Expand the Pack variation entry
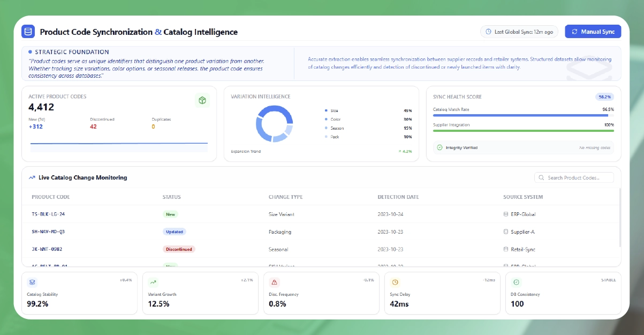Viewport: 644px width, 335px height. coord(335,137)
